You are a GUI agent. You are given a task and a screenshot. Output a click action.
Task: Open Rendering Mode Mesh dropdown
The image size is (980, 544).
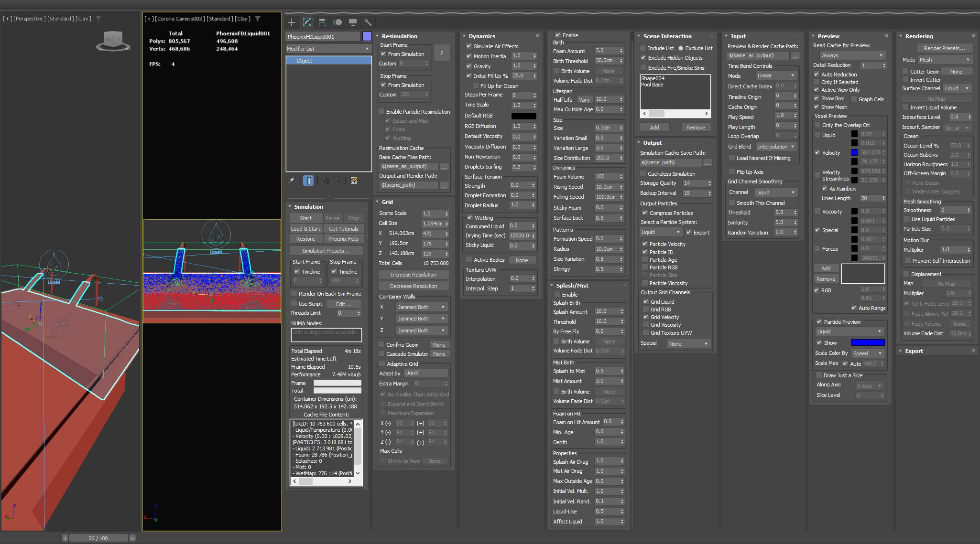[x=945, y=60]
